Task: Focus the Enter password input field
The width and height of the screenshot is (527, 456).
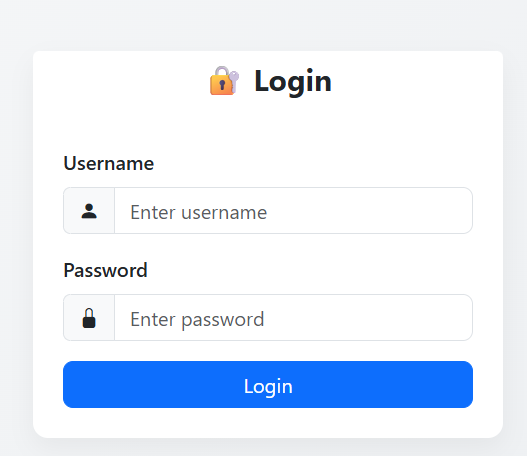Action: point(293,318)
